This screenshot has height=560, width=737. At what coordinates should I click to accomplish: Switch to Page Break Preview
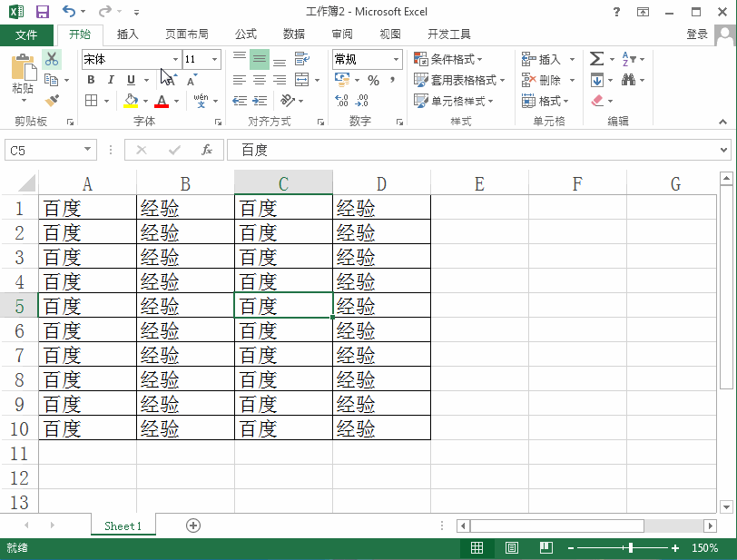[x=546, y=548]
